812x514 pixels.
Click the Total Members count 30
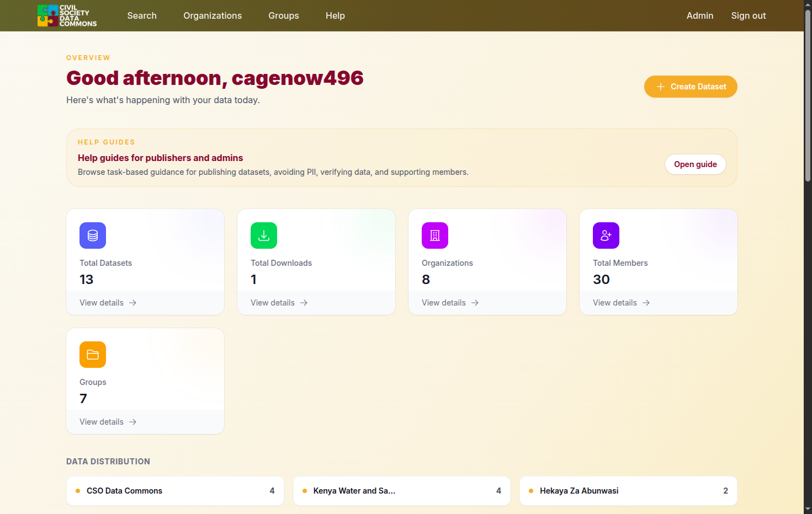[601, 280]
